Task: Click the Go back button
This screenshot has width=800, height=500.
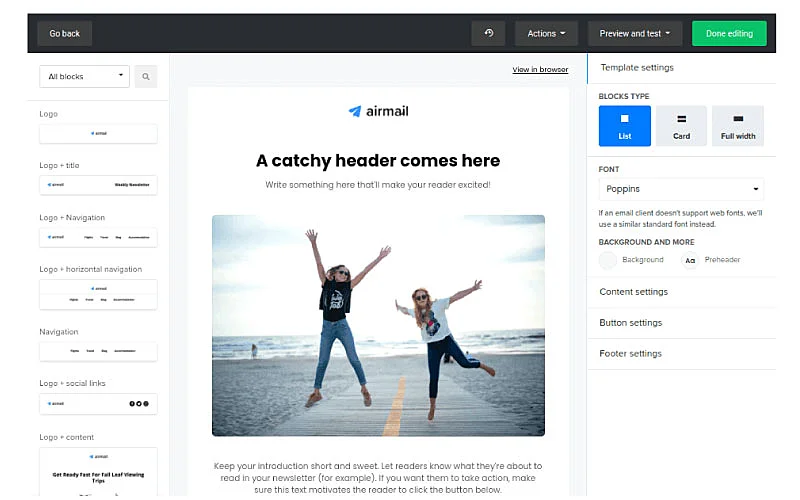Action: pyautogui.click(x=64, y=33)
